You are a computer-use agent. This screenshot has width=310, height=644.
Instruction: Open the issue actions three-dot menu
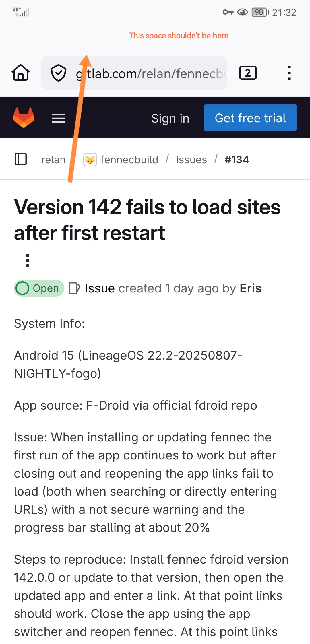tap(28, 261)
